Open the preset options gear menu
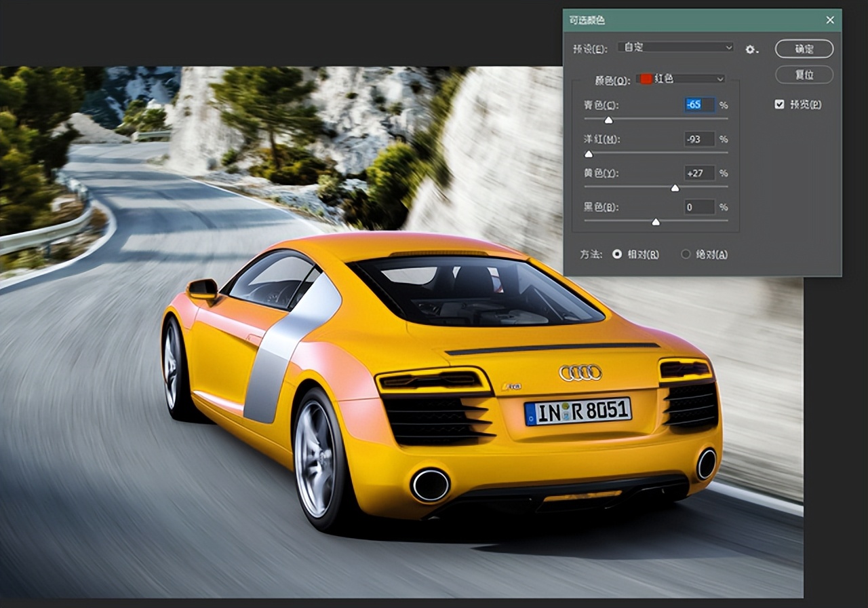This screenshot has width=868, height=608. (x=751, y=49)
